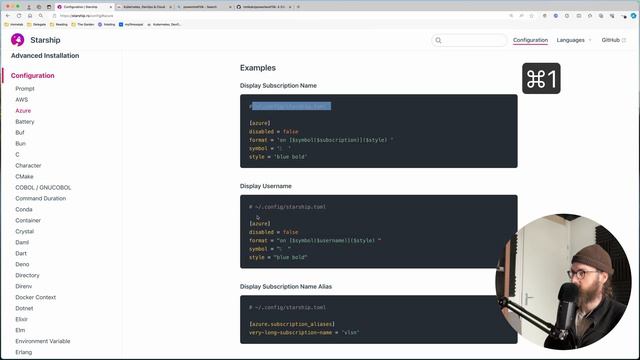
Task: Select Conda in the sidebar
Action: [24, 209]
